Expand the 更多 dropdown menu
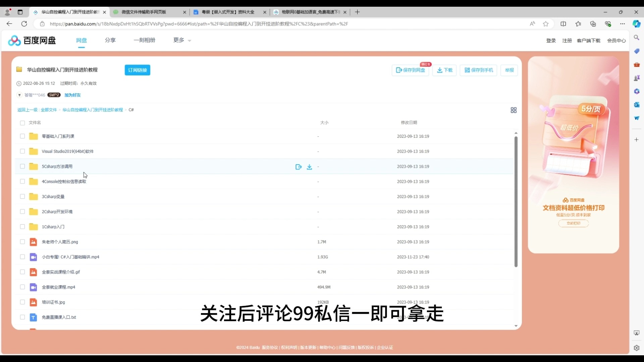The height and width of the screenshot is (362, 644). tap(181, 40)
